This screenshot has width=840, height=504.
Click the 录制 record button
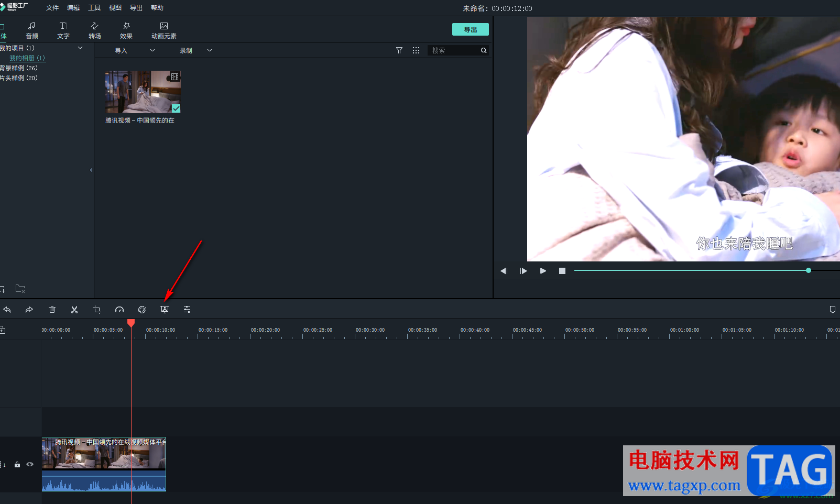(x=186, y=51)
